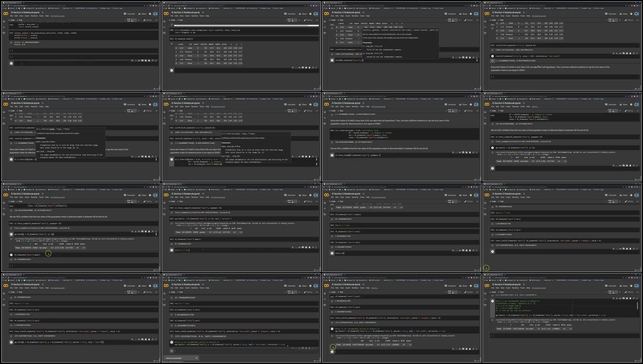
Task: Open Insert menu in "Saved successfully" frame
Action: (187, 288)
